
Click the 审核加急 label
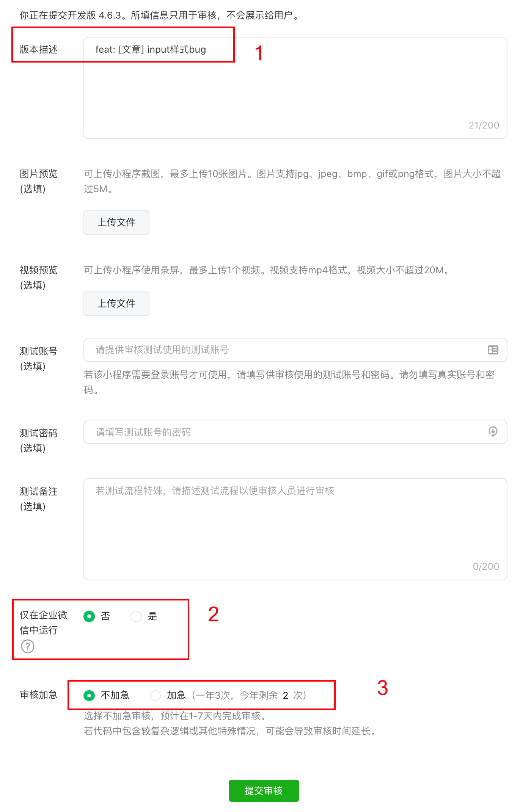[x=39, y=695]
